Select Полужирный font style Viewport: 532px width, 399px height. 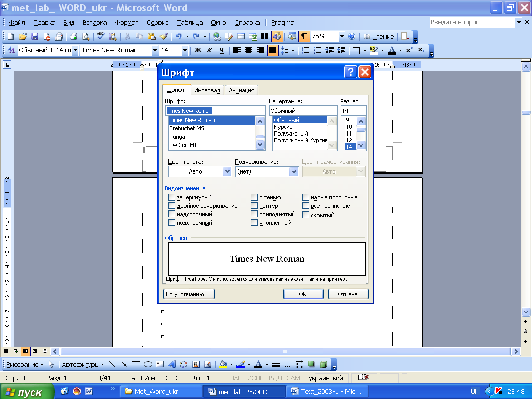[291, 134]
